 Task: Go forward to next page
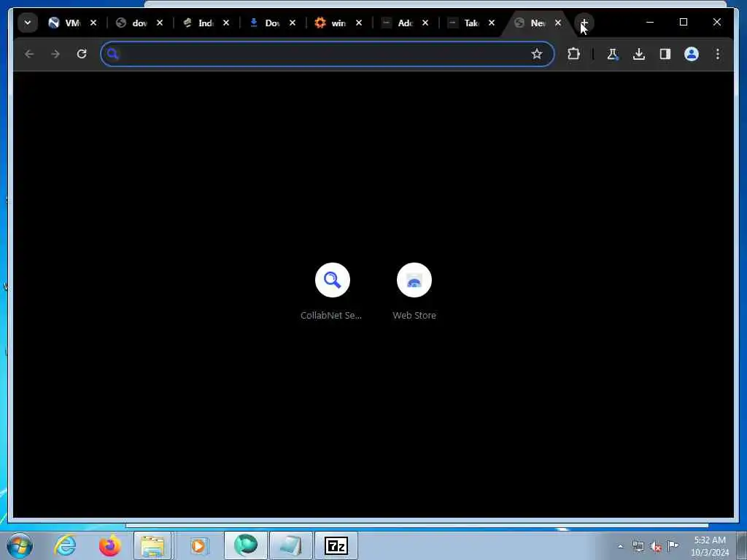[55, 54]
